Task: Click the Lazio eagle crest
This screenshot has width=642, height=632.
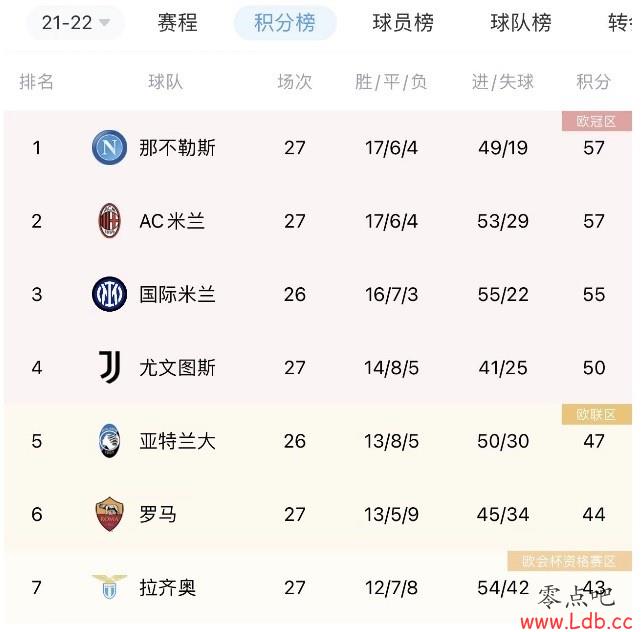Action: coord(109,587)
